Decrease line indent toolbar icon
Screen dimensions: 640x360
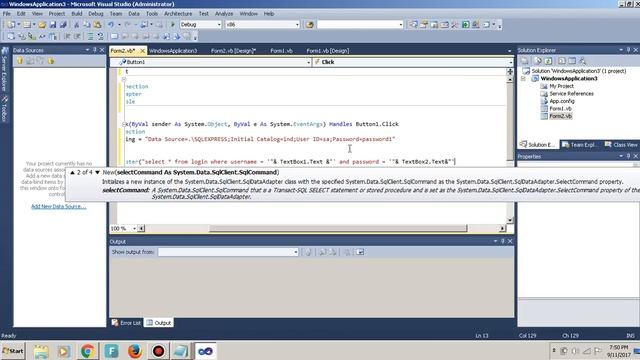pyautogui.click(x=67, y=36)
